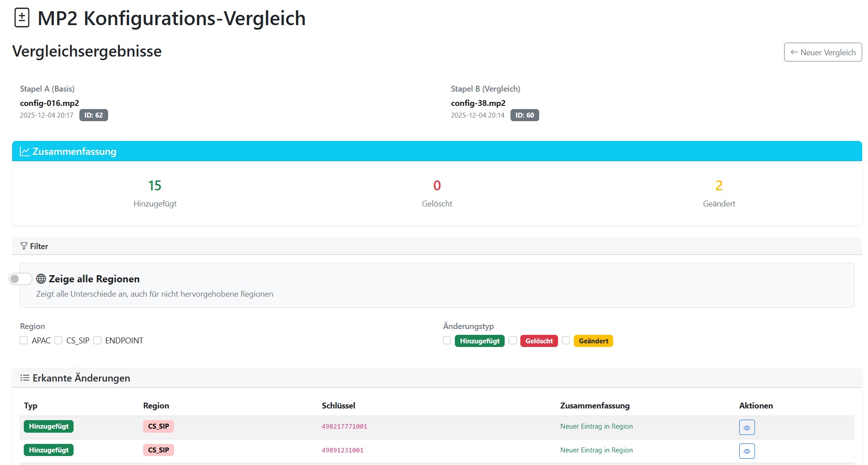Image resolution: width=868 pixels, height=465 pixels.
Task: Click the green count 15 for Hinzugefügt
Action: coord(154,185)
